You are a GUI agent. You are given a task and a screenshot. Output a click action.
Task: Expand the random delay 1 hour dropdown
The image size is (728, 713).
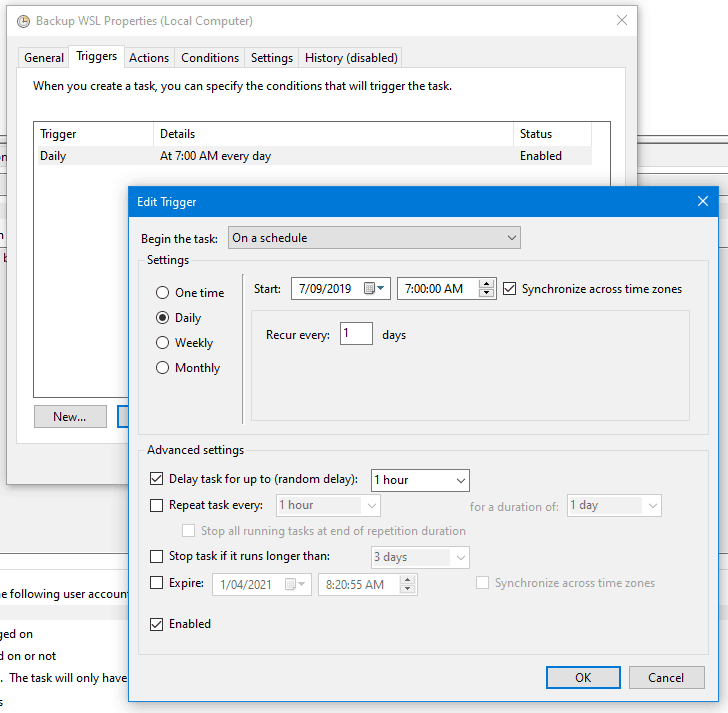click(x=460, y=481)
